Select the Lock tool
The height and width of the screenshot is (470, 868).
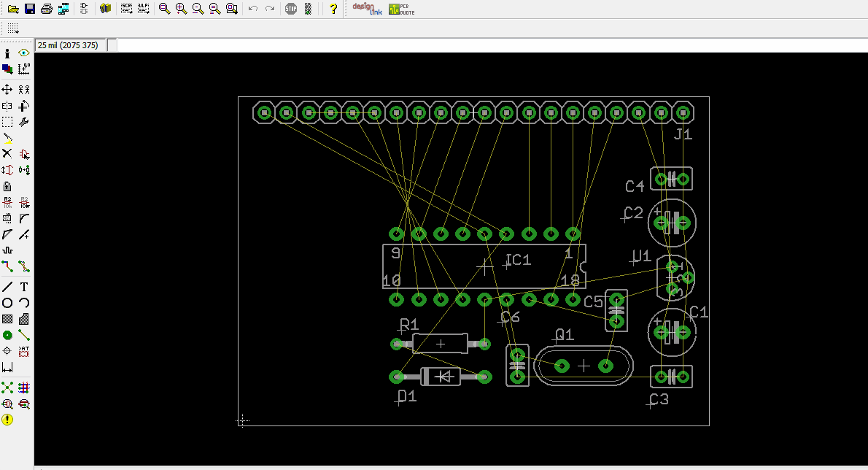pyautogui.click(x=7, y=187)
